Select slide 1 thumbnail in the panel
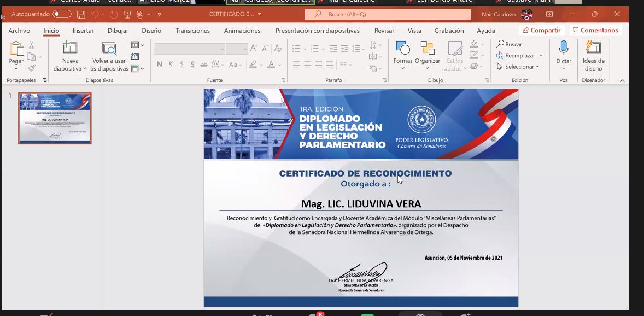644x316 pixels. pyautogui.click(x=55, y=118)
